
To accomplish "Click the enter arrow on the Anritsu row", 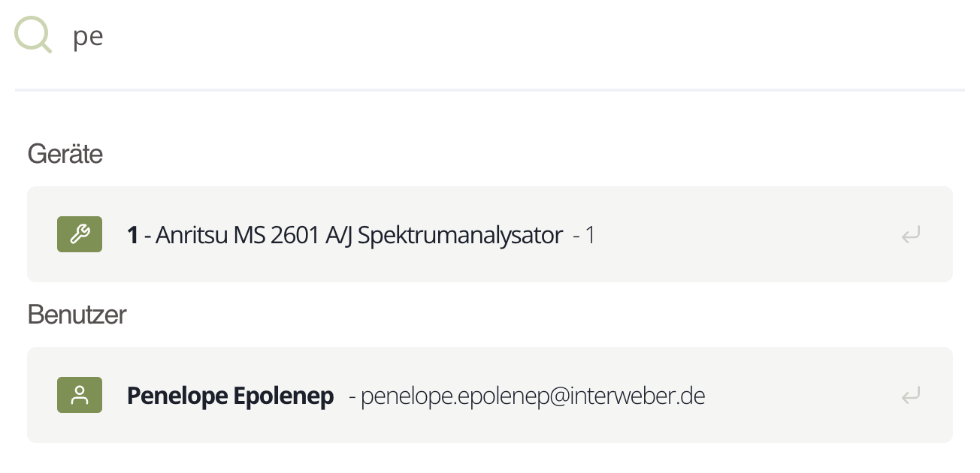I will [x=911, y=235].
